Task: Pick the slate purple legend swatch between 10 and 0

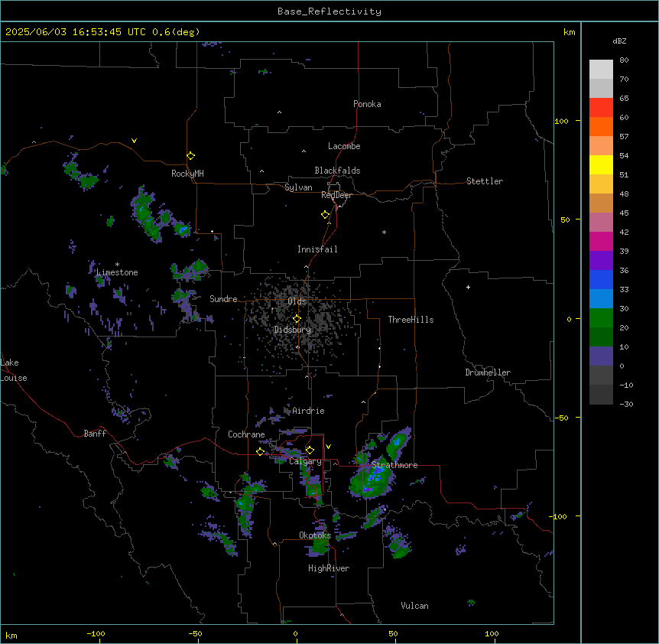Action: pyautogui.click(x=601, y=356)
